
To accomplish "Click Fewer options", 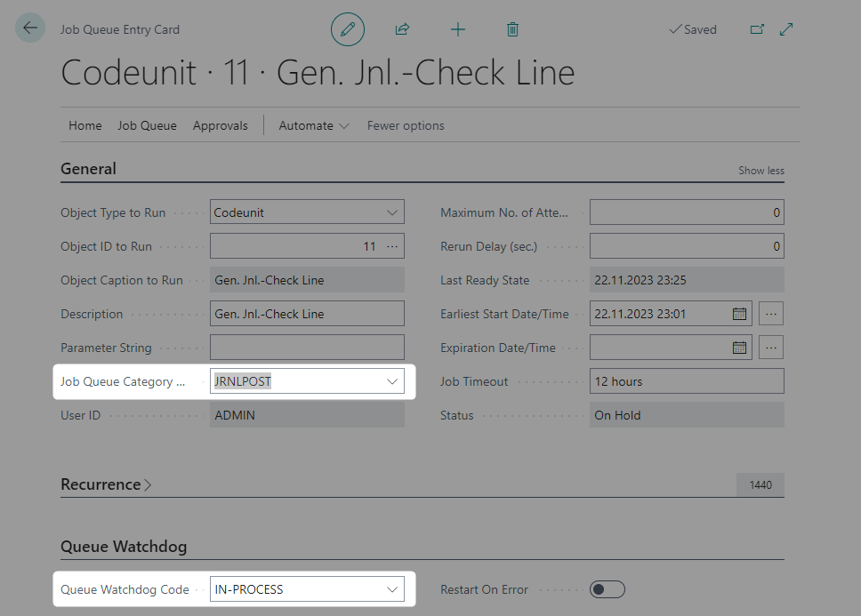I will [x=406, y=125].
